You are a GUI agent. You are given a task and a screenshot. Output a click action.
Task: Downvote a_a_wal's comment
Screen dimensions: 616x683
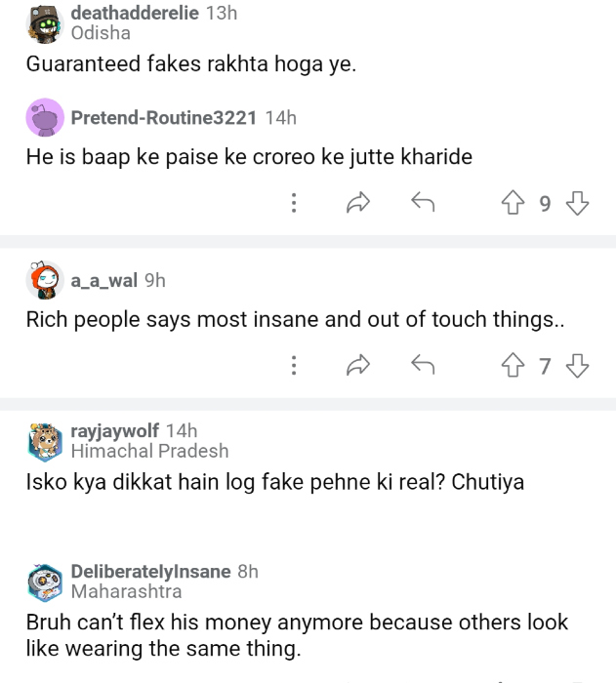point(578,366)
